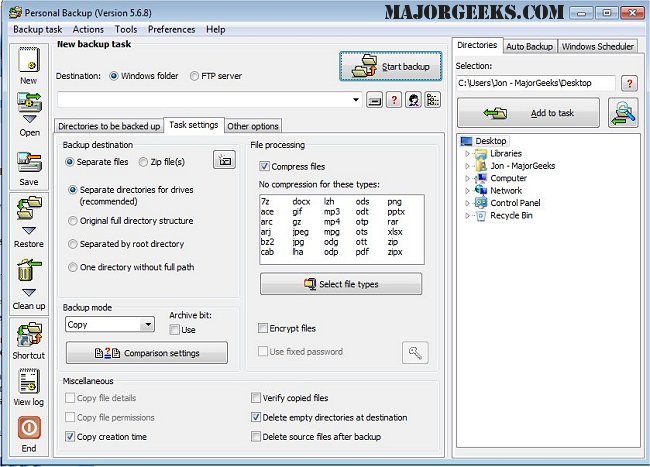Image resolution: width=650 pixels, height=467 pixels.
Task: Click the Shortcut icon in sidebar
Action: coord(29,334)
